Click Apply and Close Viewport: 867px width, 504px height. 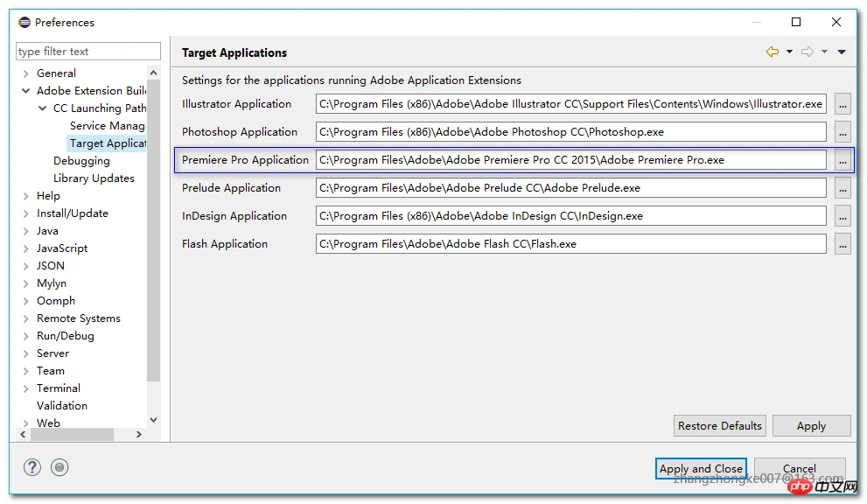click(x=701, y=469)
